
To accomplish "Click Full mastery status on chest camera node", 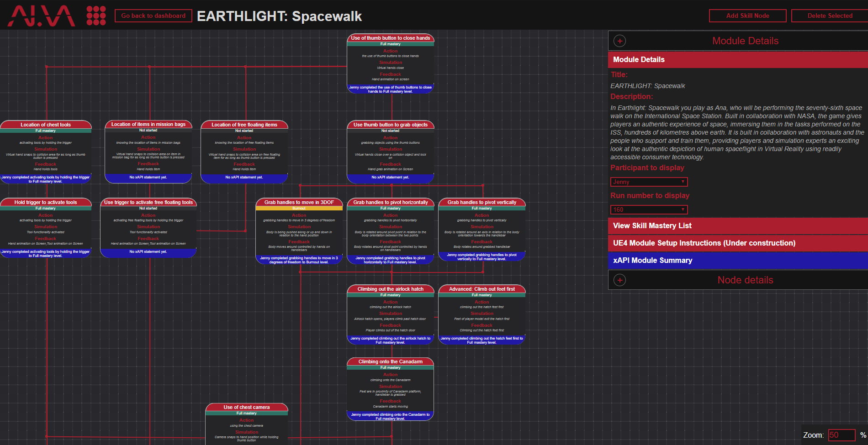I will (x=247, y=413).
